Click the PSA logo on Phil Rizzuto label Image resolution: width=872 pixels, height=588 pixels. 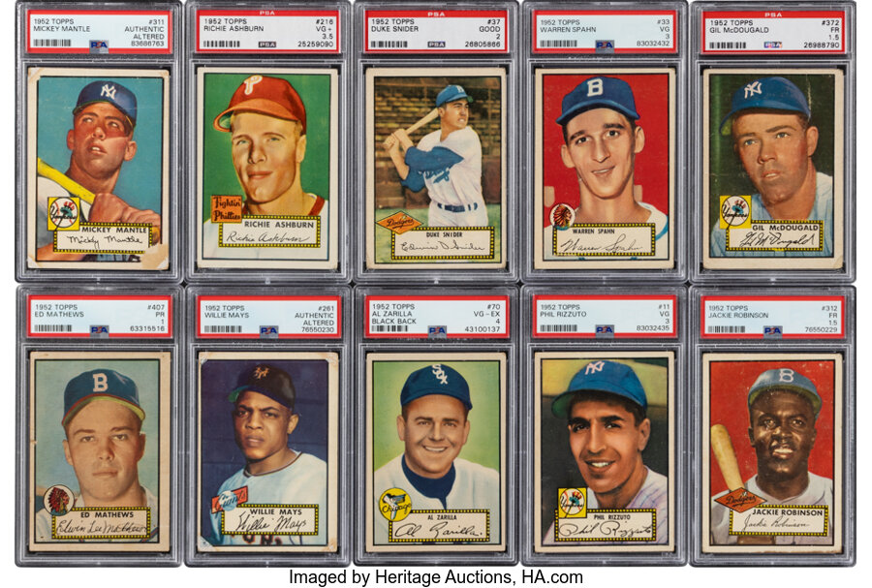pos(605,330)
